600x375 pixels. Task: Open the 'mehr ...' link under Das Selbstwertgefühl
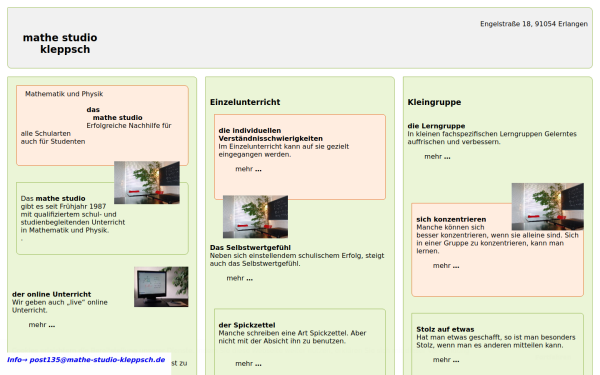click(240, 278)
